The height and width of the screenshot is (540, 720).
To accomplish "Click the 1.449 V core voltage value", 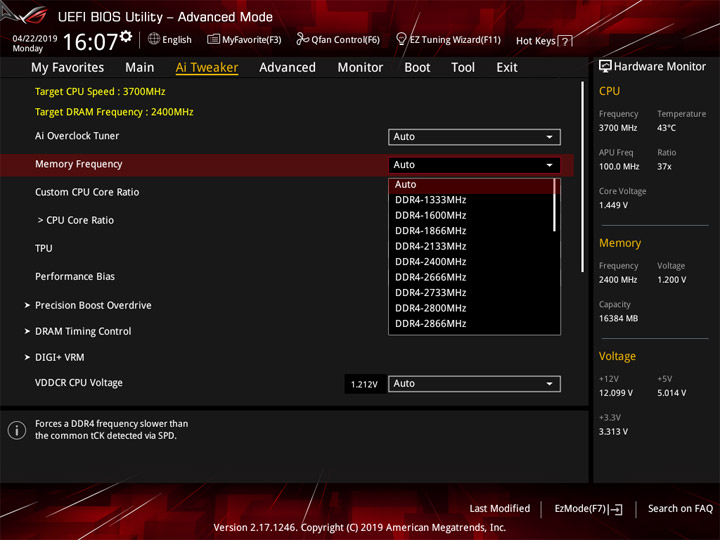I will 613,205.
